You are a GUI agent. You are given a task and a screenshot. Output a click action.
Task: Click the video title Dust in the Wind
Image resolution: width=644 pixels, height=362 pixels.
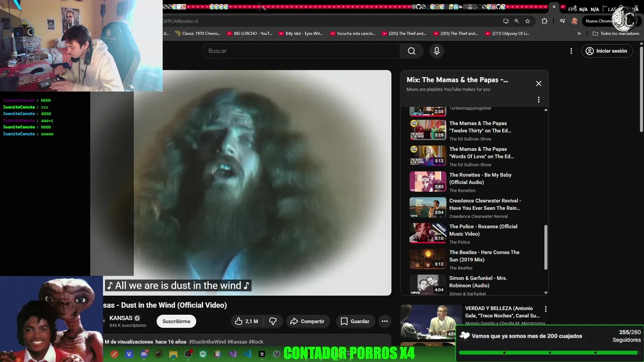coord(165,305)
